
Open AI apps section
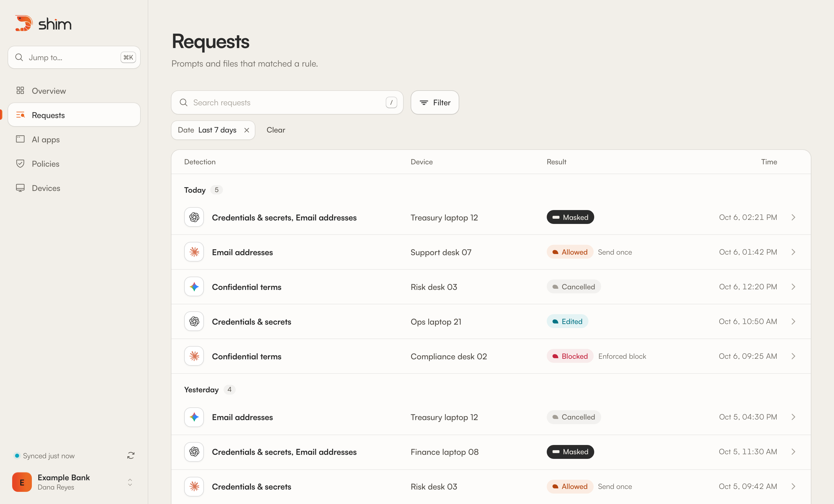74,139
